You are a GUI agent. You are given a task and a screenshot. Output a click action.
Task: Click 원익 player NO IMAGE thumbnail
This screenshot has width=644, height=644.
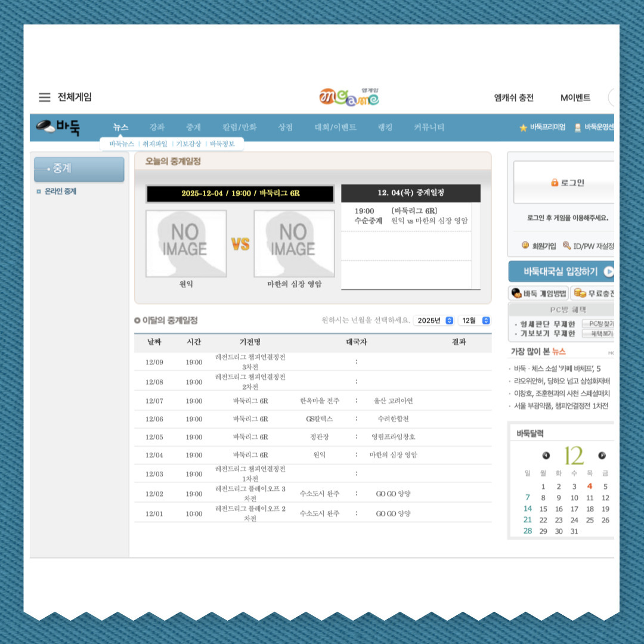coord(186,243)
